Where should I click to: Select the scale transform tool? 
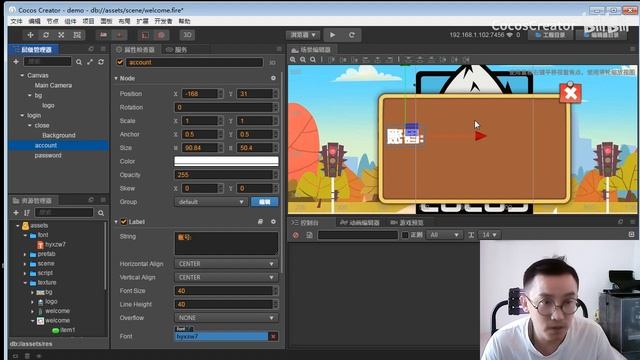pyautogui.click(x=61, y=35)
